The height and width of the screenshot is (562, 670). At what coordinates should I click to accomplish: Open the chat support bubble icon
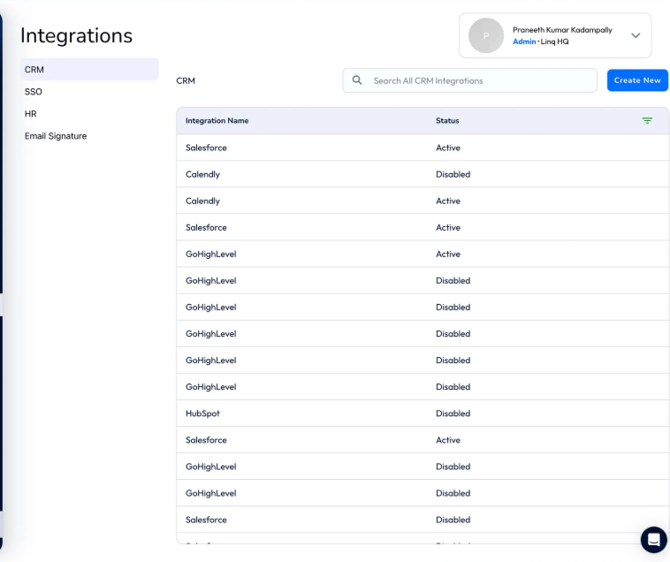coord(653,539)
